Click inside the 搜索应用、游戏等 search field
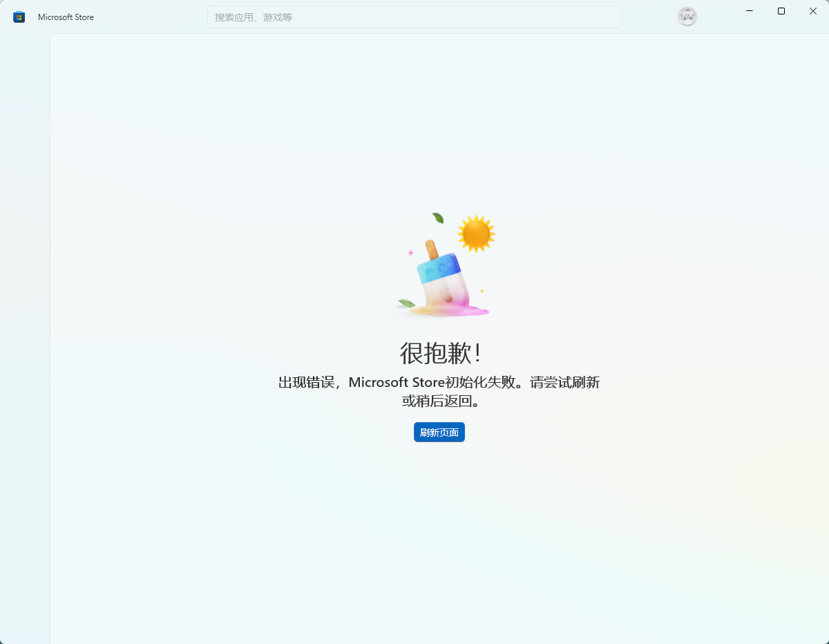The image size is (829, 644). point(414,17)
